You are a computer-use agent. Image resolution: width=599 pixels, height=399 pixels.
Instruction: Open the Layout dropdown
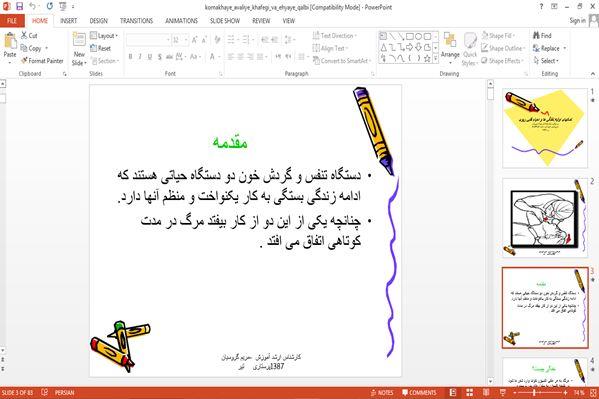(x=104, y=36)
